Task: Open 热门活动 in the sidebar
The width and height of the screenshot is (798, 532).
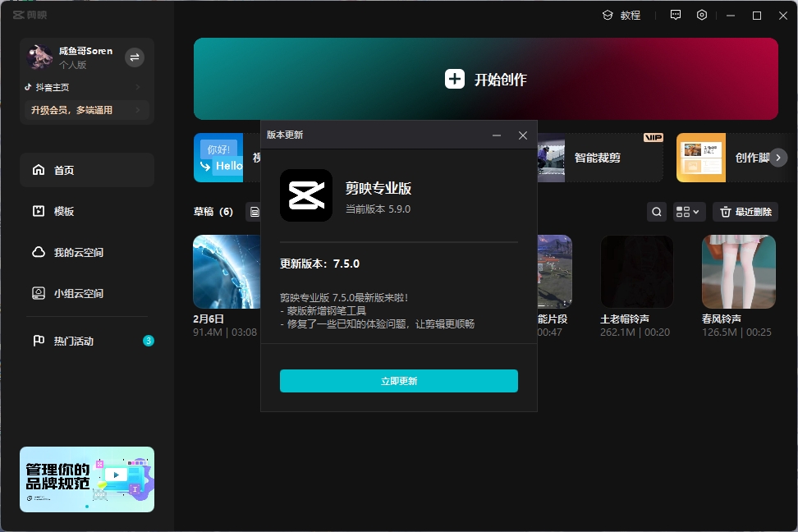Action: pyautogui.click(x=86, y=341)
